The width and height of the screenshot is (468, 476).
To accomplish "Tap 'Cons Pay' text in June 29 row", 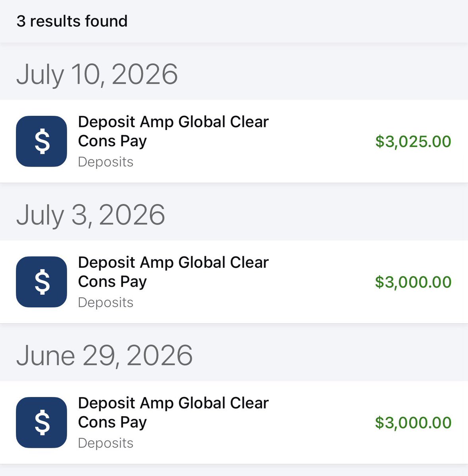I will (112, 422).
